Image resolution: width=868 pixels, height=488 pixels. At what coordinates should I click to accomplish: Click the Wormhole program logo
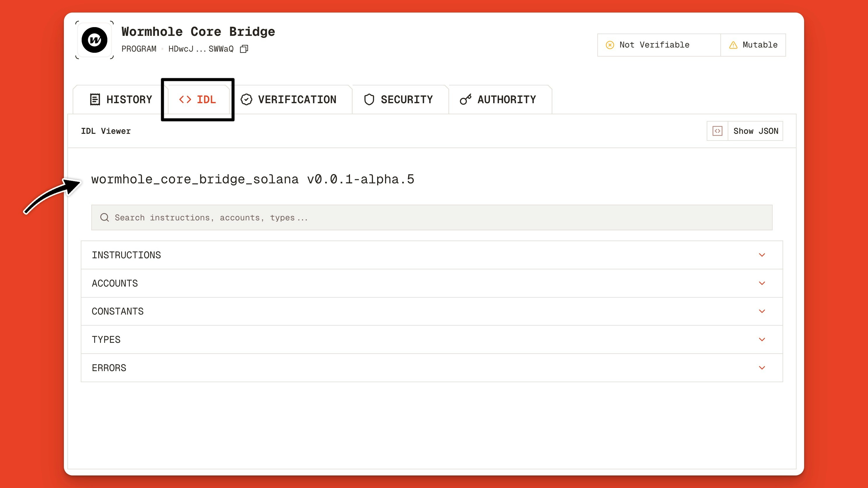94,40
